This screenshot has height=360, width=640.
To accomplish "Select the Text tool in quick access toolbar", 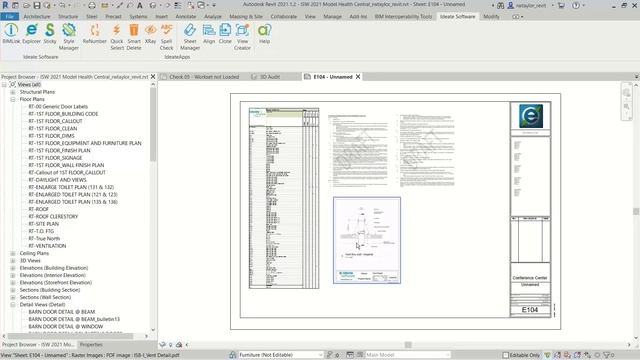I will (x=140, y=5).
